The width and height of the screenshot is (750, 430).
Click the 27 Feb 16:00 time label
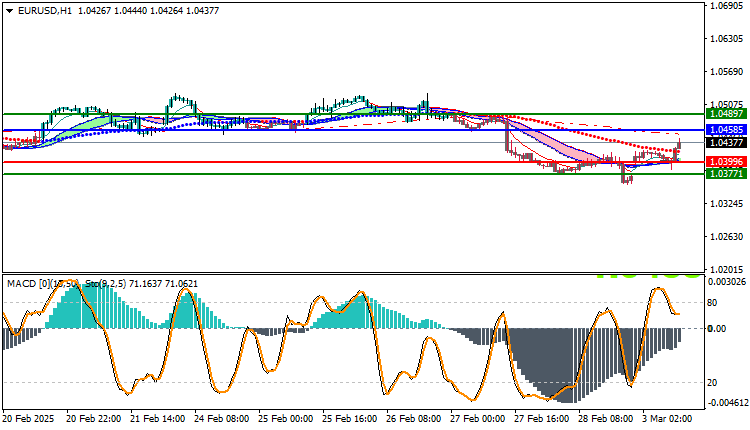[541, 419]
